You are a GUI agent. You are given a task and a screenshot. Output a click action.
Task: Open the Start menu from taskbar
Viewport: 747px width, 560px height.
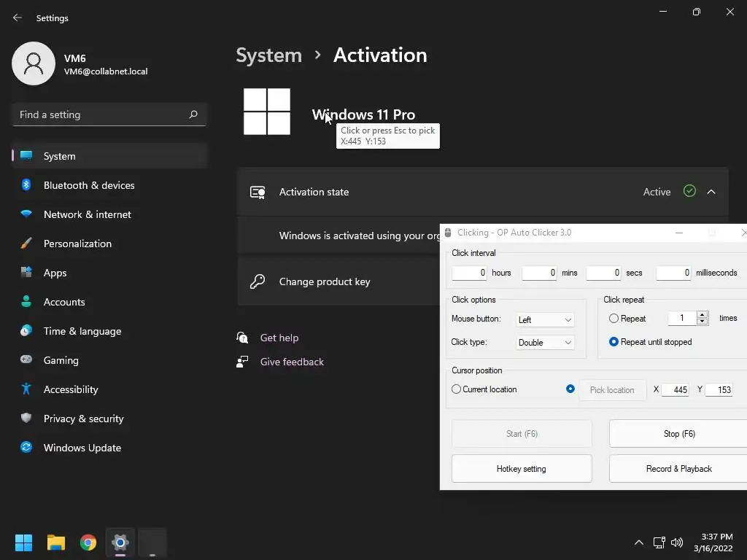(x=23, y=542)
